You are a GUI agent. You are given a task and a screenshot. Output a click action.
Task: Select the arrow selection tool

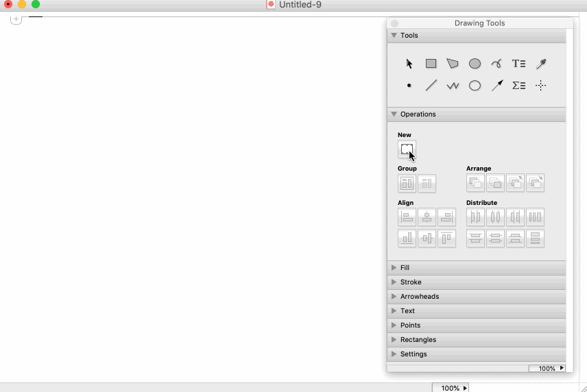point(409,64)
